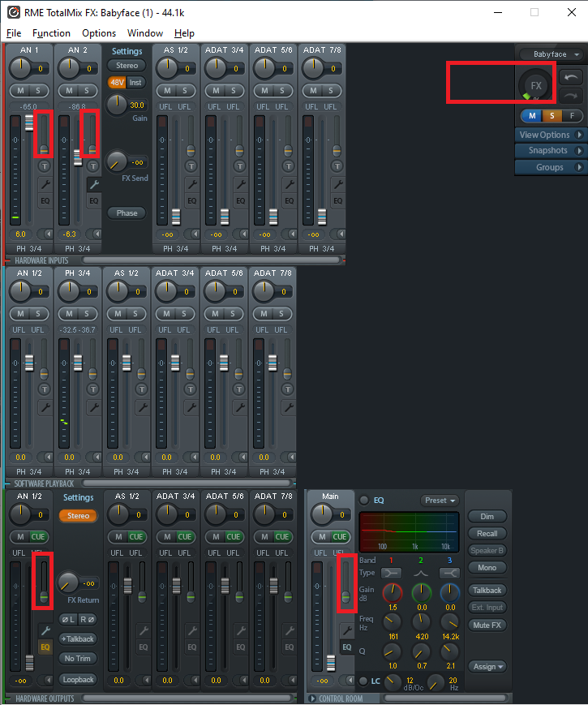The width and height of the screenshot is (588, 705).
Task: Select the Band 3 high shelf type icon
Action: point(449,573)
